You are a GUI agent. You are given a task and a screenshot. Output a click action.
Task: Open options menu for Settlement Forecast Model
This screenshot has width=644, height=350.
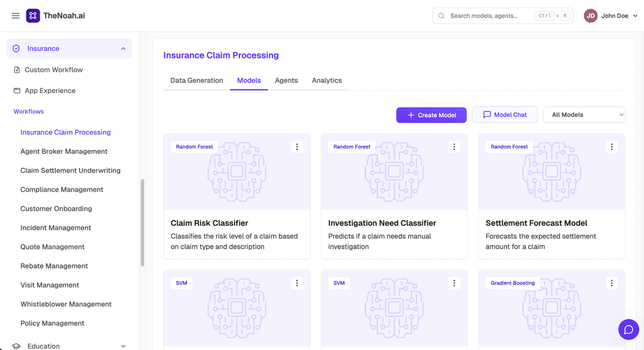(612, 147)
